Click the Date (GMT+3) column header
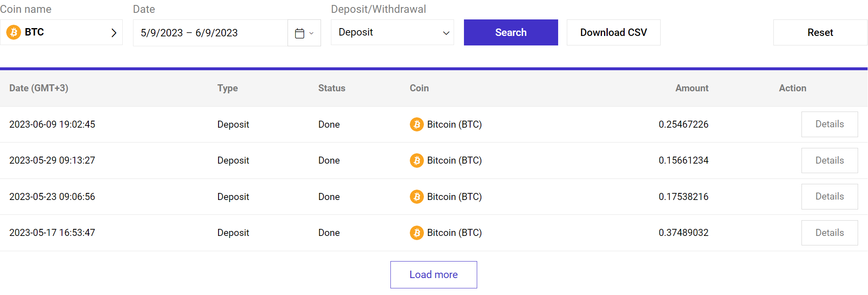 [39, 88]
